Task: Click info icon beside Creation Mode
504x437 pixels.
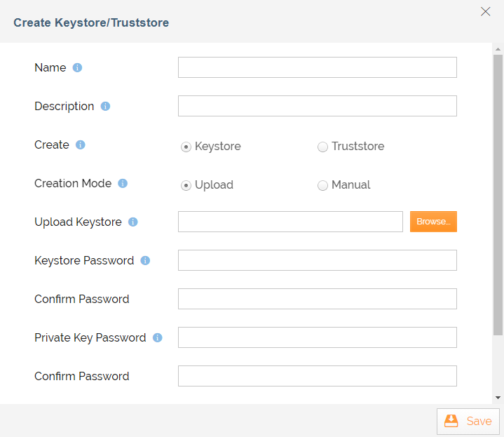Action: [123, 184]
